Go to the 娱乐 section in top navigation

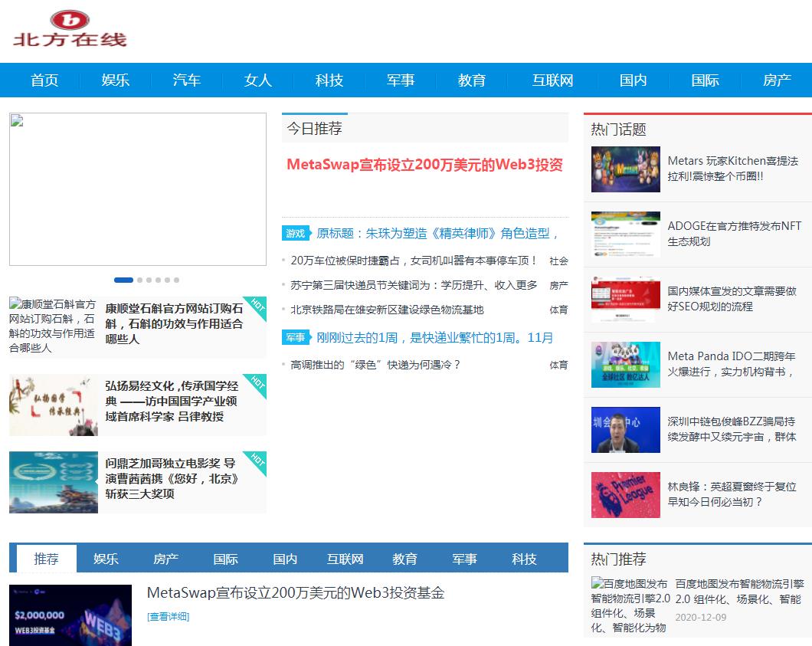pyautogui.click(x=115, y=80)
